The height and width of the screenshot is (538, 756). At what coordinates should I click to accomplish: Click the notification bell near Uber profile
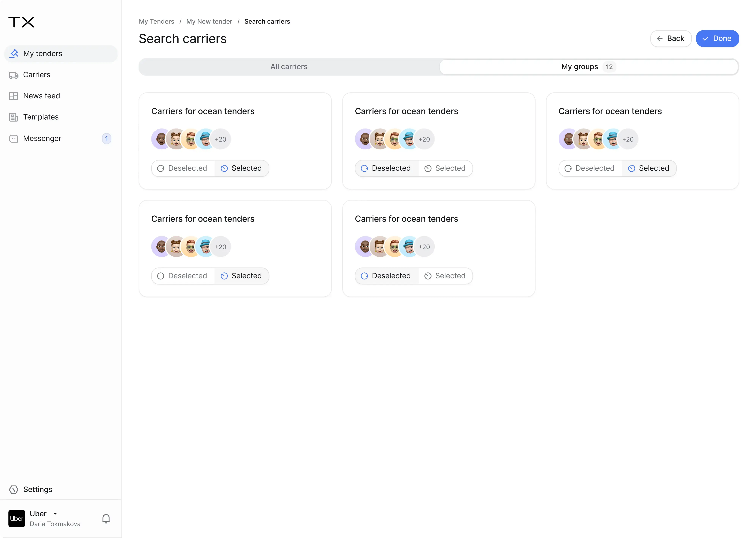click(106, 518)
